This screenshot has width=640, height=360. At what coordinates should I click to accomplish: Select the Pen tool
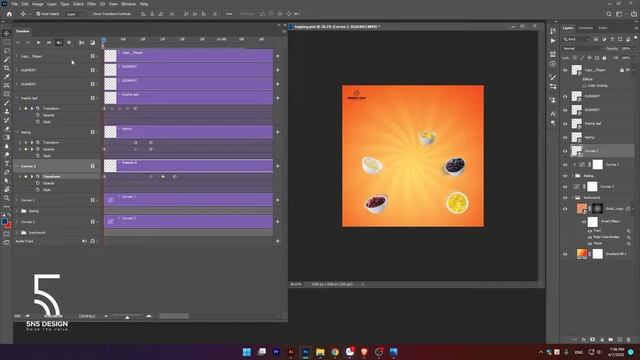tap(7, 172)
